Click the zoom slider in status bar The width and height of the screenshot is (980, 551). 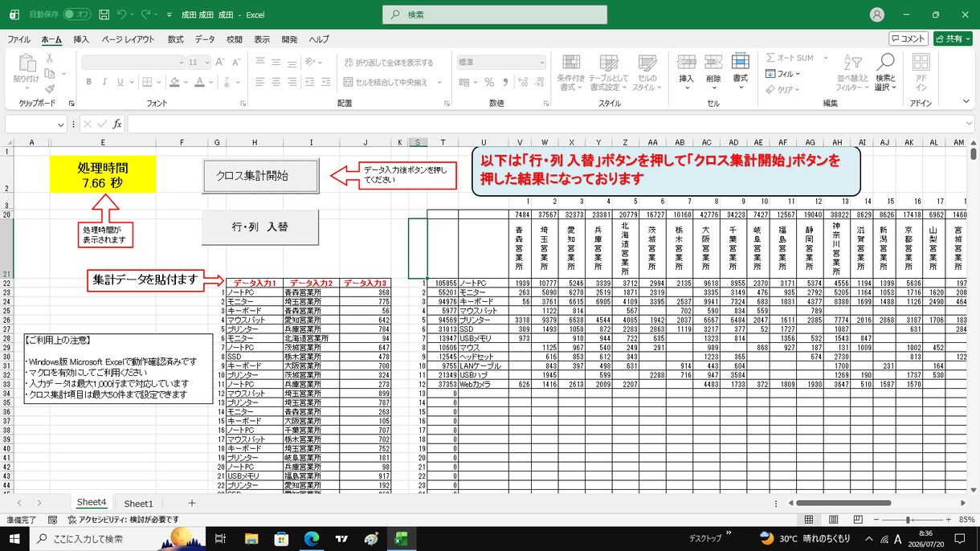908,520
